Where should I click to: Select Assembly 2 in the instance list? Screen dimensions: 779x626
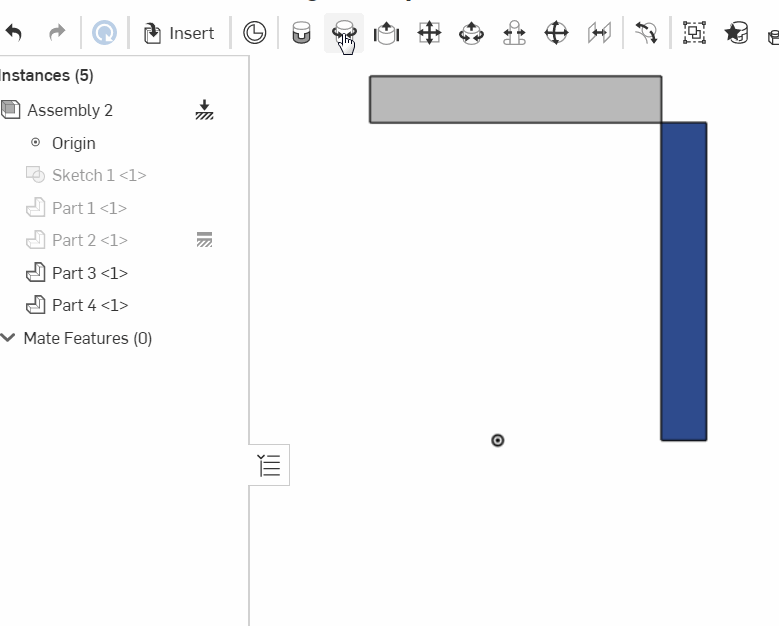[70, 110]
